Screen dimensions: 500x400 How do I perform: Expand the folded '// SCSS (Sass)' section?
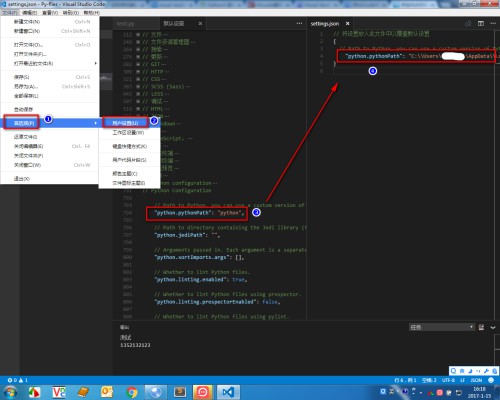pos(138,87)
